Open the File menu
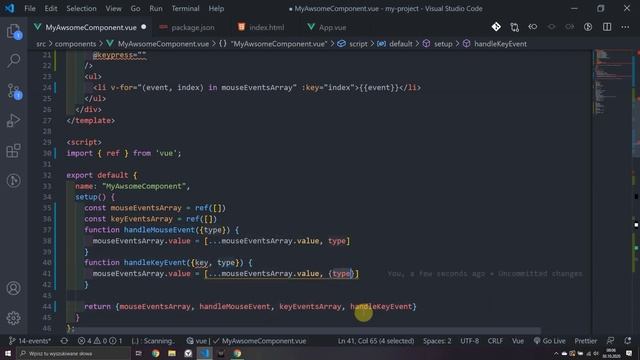 (x=30, y=8)
